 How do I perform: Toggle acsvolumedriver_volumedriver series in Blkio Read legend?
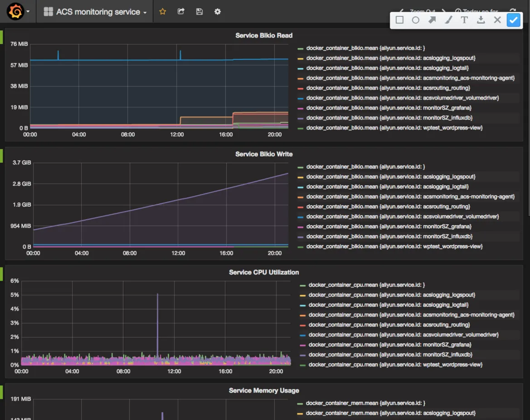click(402, 98)
